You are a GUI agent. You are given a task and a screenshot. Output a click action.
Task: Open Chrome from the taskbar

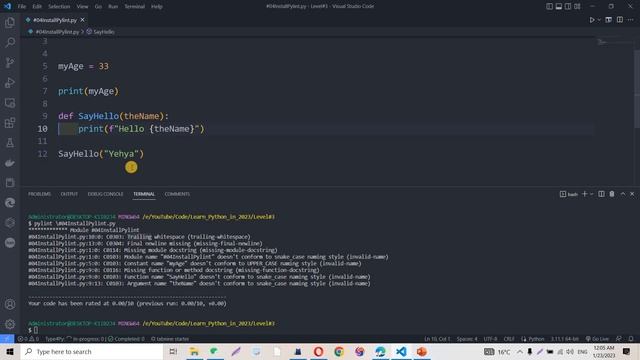tap(339, 351)
